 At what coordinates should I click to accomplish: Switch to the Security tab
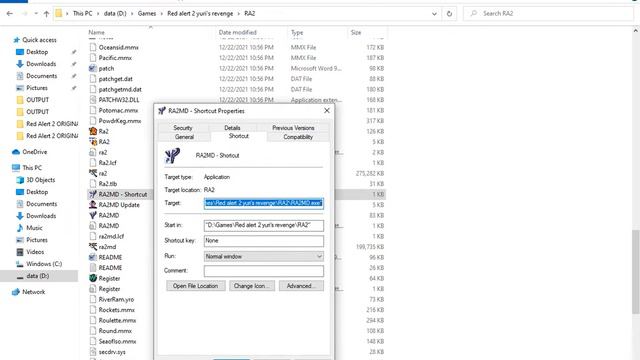(182, 128)
